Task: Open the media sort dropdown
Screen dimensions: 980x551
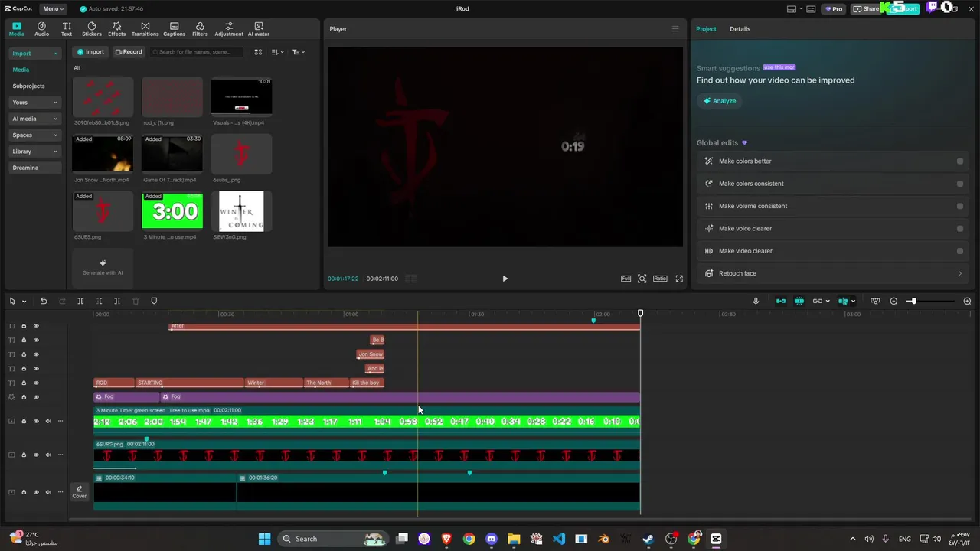Action: click(277, 52)
